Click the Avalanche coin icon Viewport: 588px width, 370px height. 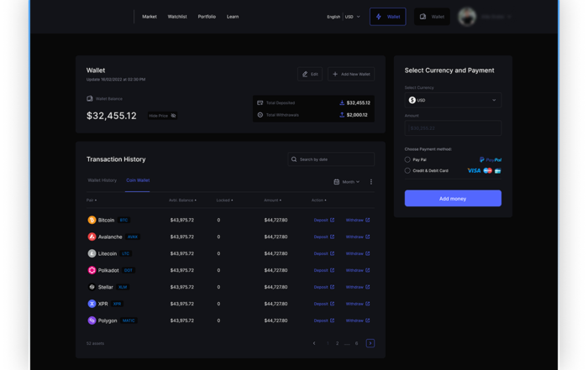click(x=92, y=237)
